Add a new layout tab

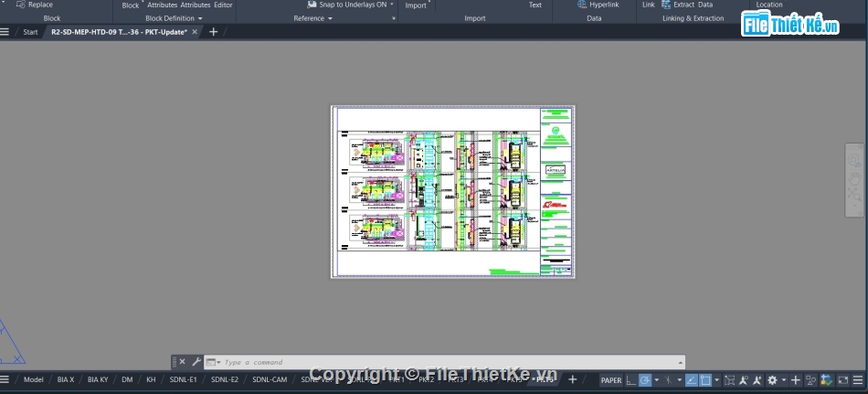[572, 379]
